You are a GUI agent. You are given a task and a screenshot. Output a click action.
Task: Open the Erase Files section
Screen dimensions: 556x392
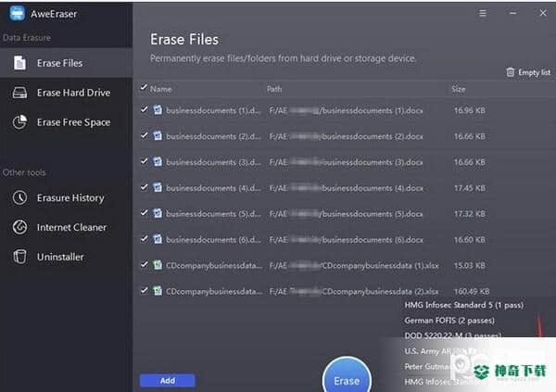point(67,63)
